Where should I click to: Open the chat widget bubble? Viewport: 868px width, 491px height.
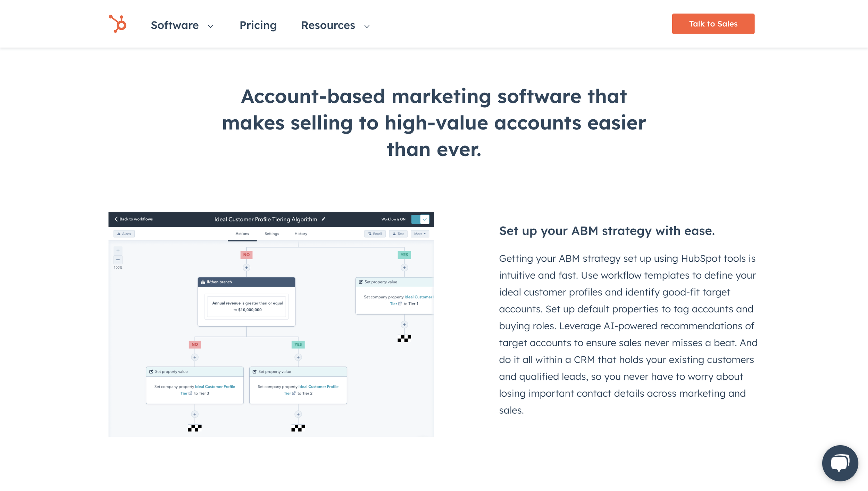coord(840,463)
